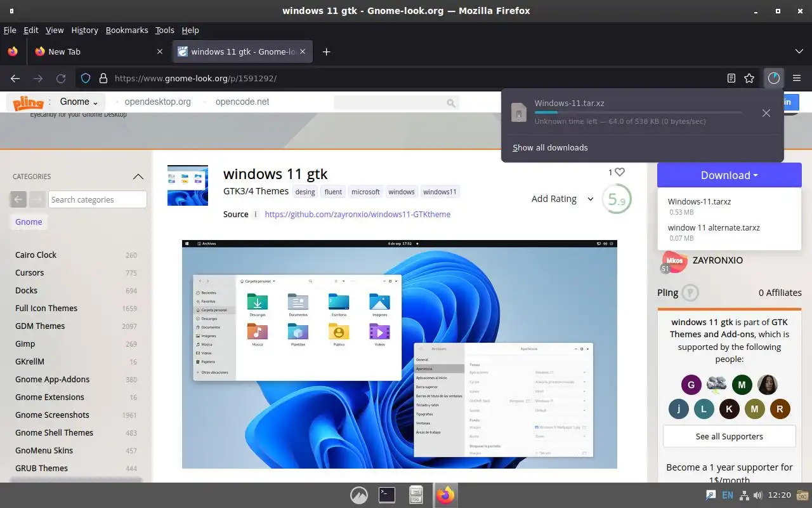
Task: Open opendesktop.org link
Action: pyautogui.click(x=157, y=102)
